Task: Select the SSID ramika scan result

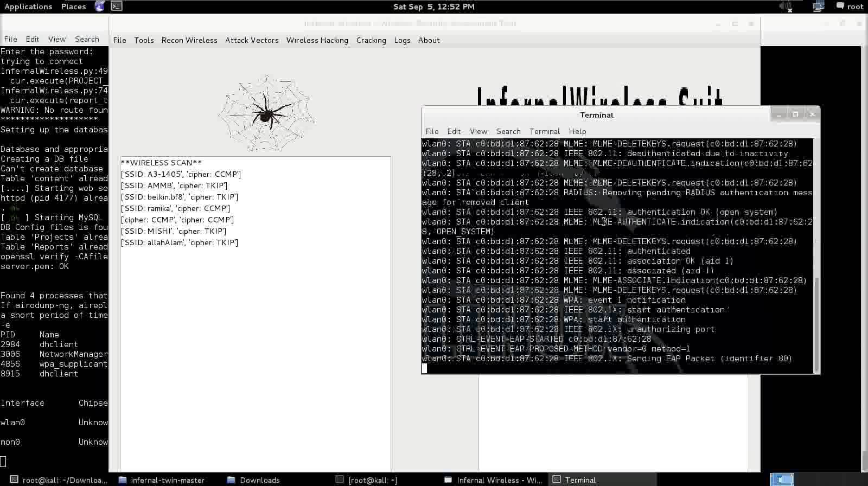Action: (175, 208)
